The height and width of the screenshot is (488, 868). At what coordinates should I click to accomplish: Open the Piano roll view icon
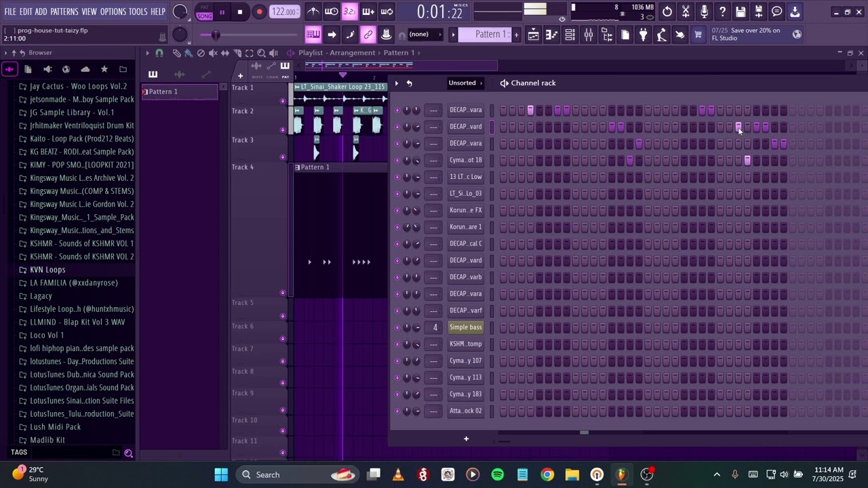coord(552,35)
